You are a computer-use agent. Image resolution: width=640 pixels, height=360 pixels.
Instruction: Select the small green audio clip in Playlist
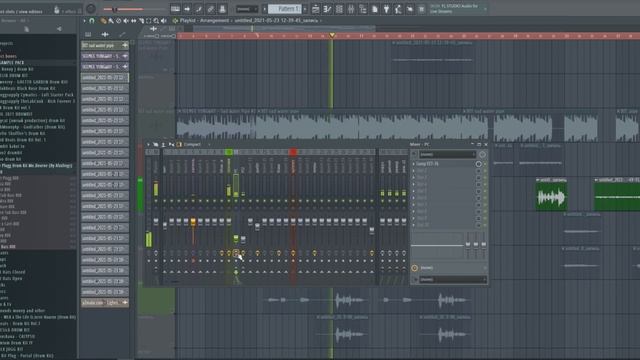point(551,194)
